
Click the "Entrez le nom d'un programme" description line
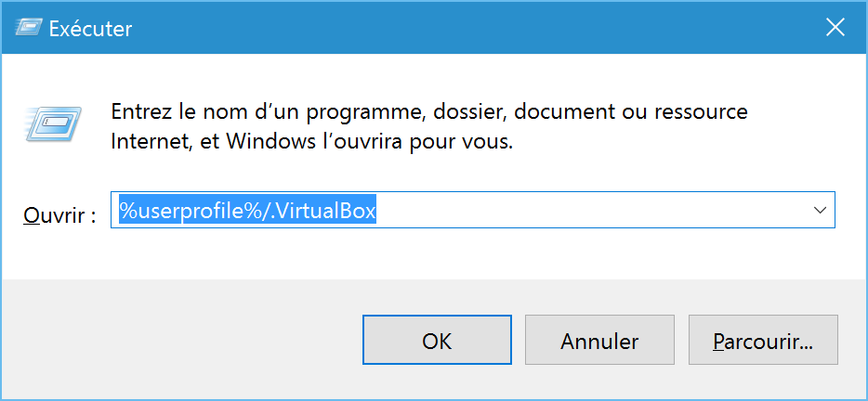[x=429, y=113]
